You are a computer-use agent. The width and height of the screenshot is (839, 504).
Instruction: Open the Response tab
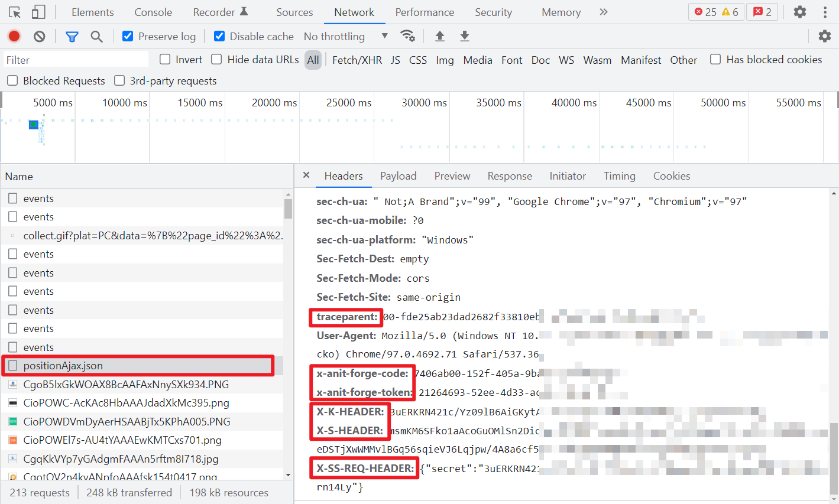[510, 175]
